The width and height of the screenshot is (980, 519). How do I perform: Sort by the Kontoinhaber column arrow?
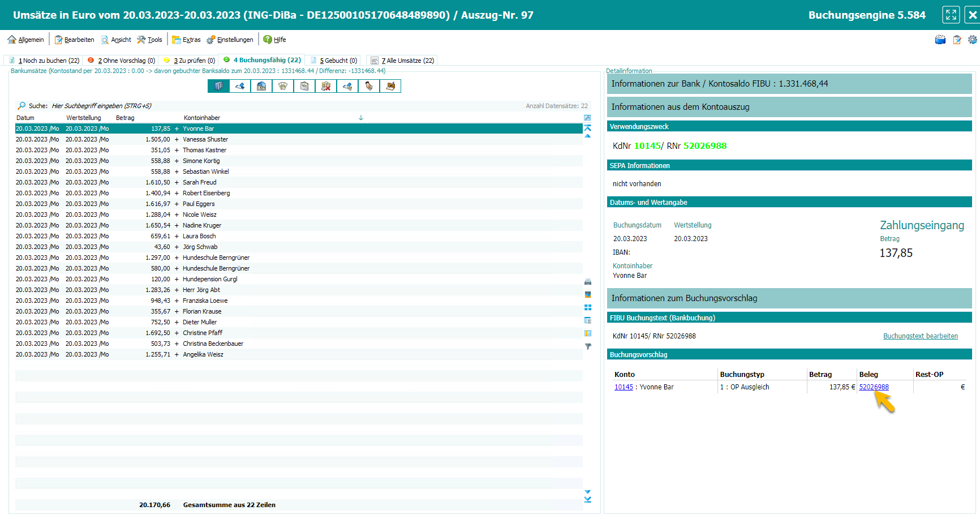(361, 118)
